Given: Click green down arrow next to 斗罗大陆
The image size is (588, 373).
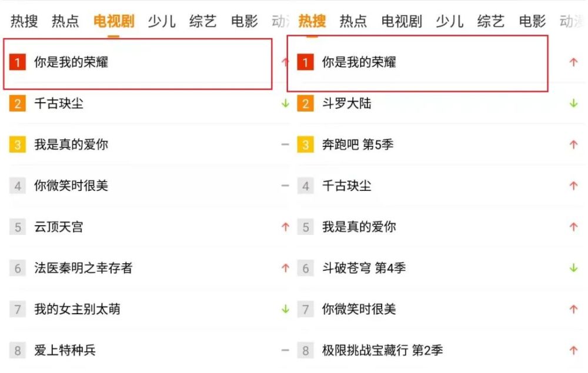Looking at the screenshot, I should (x=573, y=103).
